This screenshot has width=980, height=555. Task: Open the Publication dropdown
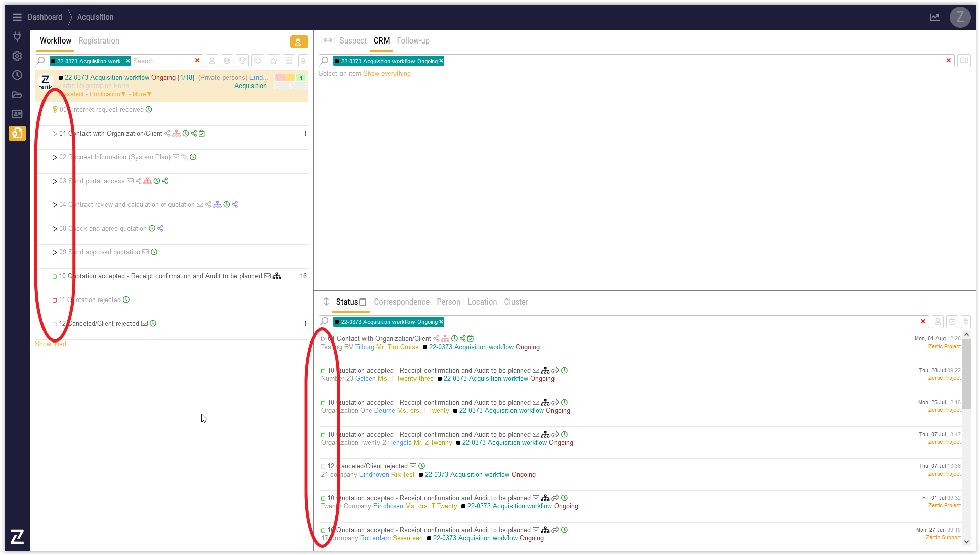[x=107, y=94]
